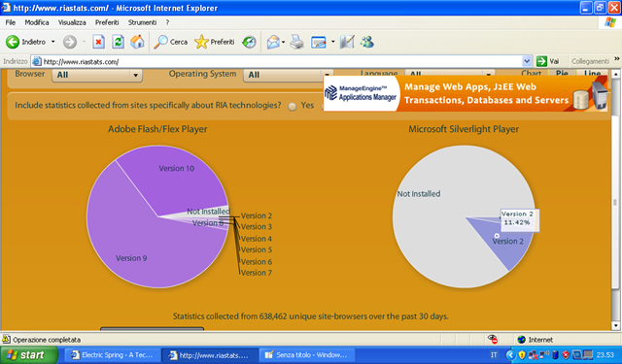Click the disconnected network tray icon
The height and width of the screenshot is (364, 622).
tap(533, 355)
